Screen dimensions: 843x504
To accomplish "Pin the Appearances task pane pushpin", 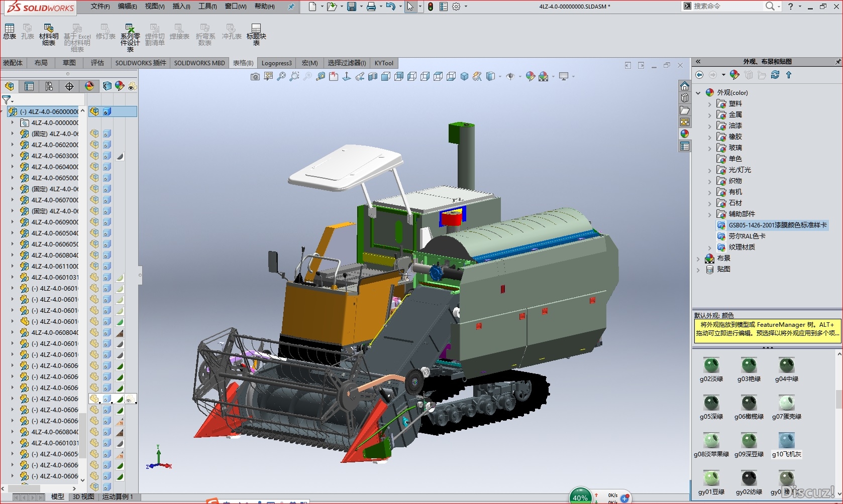I will 837,62.
